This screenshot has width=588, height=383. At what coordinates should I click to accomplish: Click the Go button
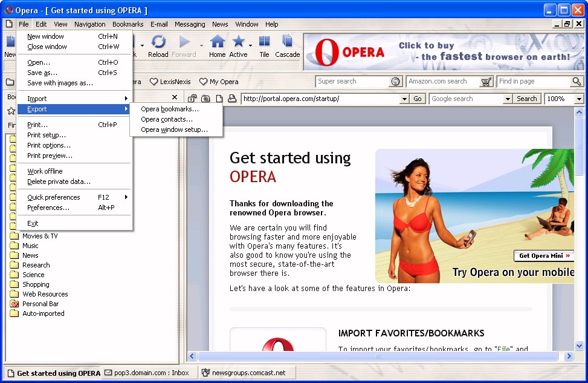click(x=418, y=99)
